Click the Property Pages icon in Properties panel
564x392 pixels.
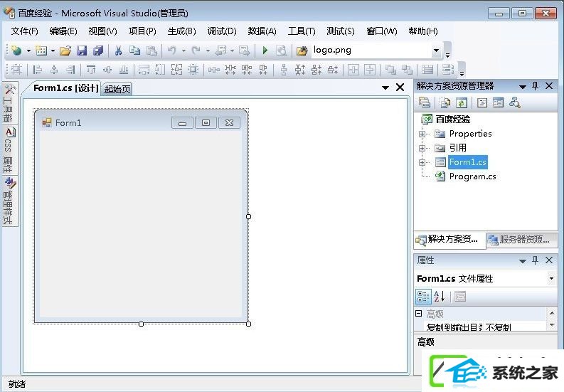459,297
